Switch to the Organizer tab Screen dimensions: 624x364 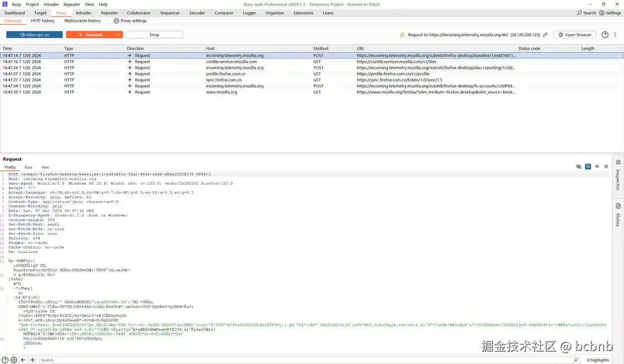coord(275,13)
